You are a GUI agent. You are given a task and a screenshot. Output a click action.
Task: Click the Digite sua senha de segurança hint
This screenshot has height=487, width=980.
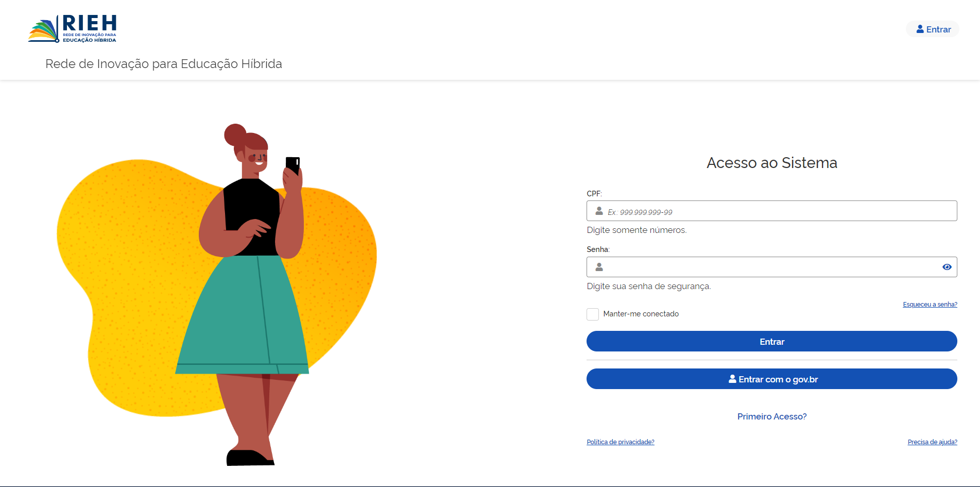(648, 286)
